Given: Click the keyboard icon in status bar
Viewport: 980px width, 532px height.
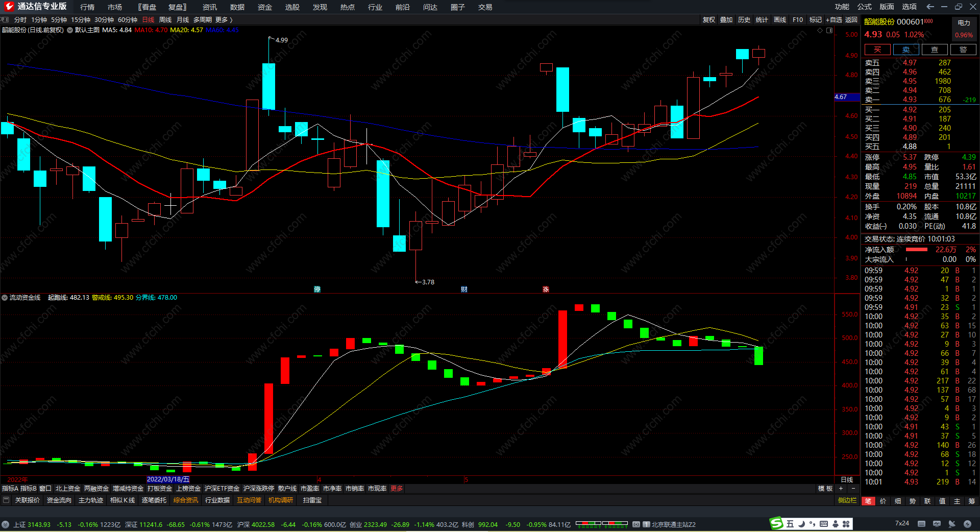Looking at the screenshot, I should click(x=921, y=524).
